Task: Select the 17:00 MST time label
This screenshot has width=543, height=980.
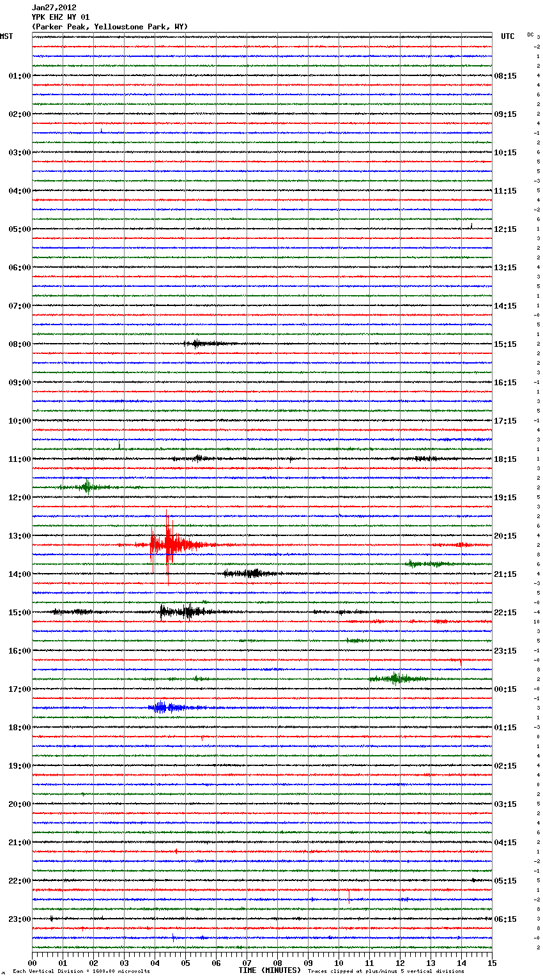Action: pos(19,689)
